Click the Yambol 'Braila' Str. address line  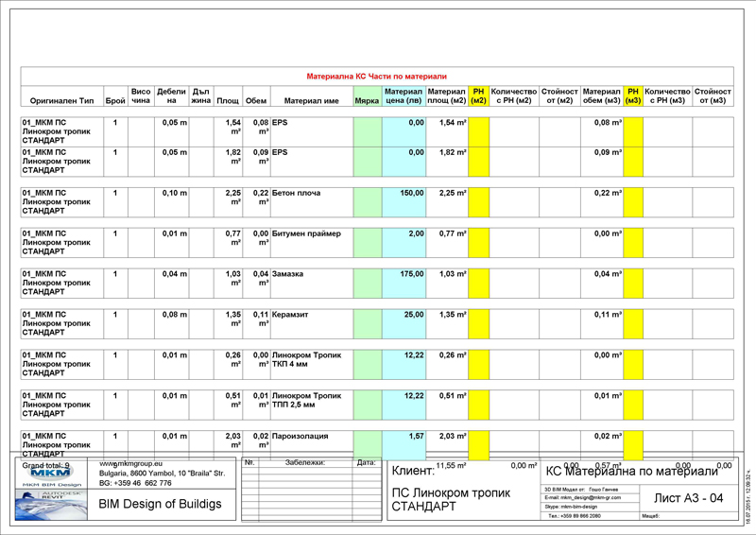click(x=162, y=474)
